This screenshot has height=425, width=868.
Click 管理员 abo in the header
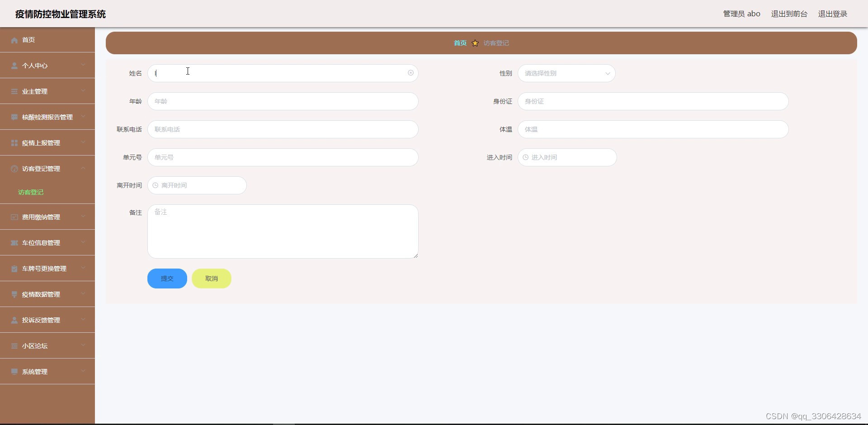[x=742, y=14]
